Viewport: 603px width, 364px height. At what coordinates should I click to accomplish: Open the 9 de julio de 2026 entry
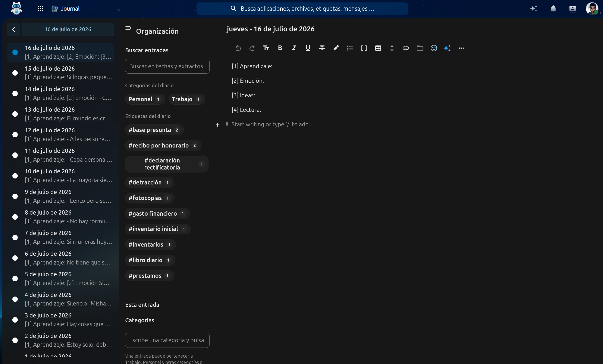tap(60, 196)
